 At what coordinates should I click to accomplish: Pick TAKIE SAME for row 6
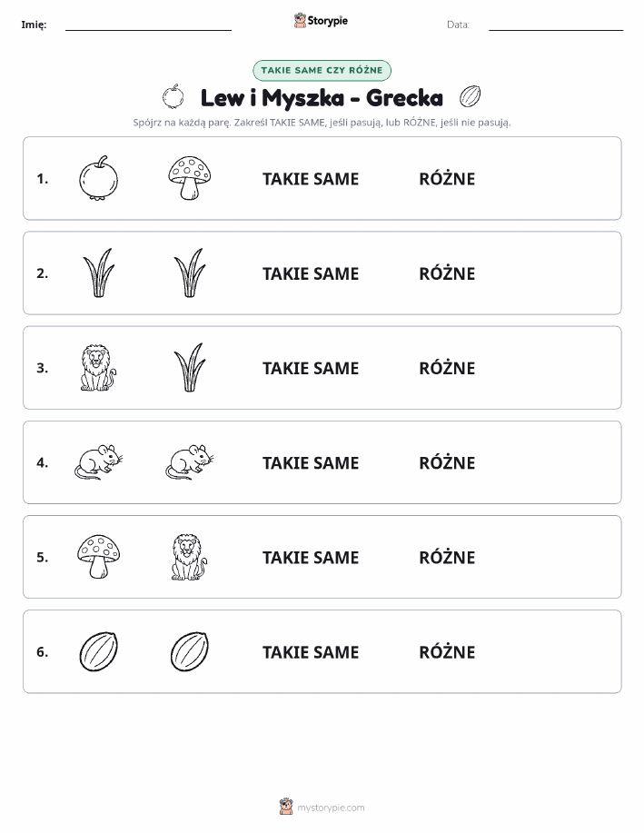click(311, 652)
